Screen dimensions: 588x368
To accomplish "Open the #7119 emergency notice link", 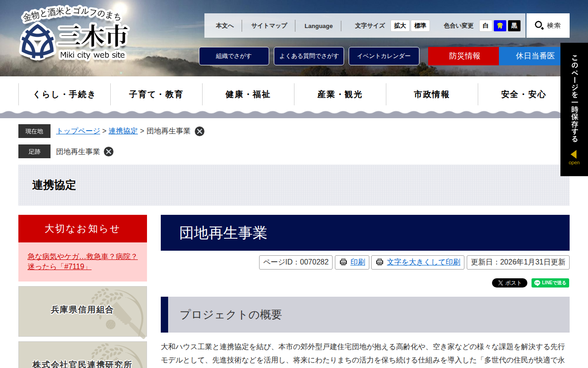I will click(x=83, y=262).
